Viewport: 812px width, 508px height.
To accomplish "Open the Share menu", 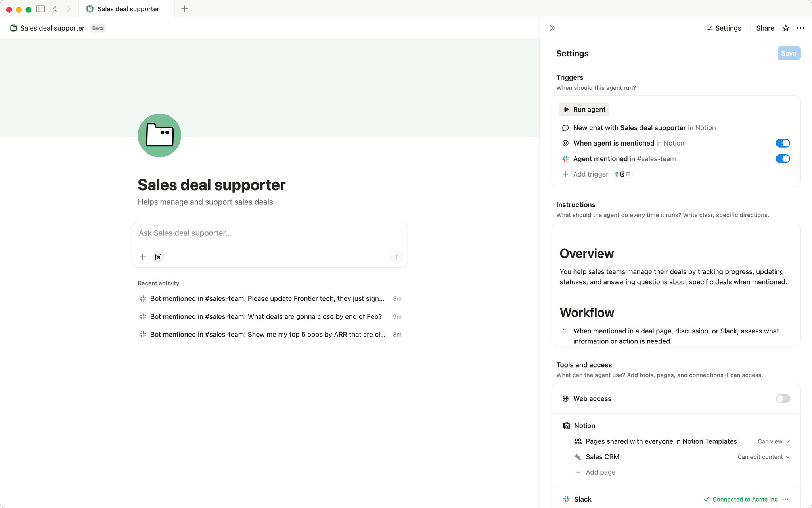I will [764, 28].
